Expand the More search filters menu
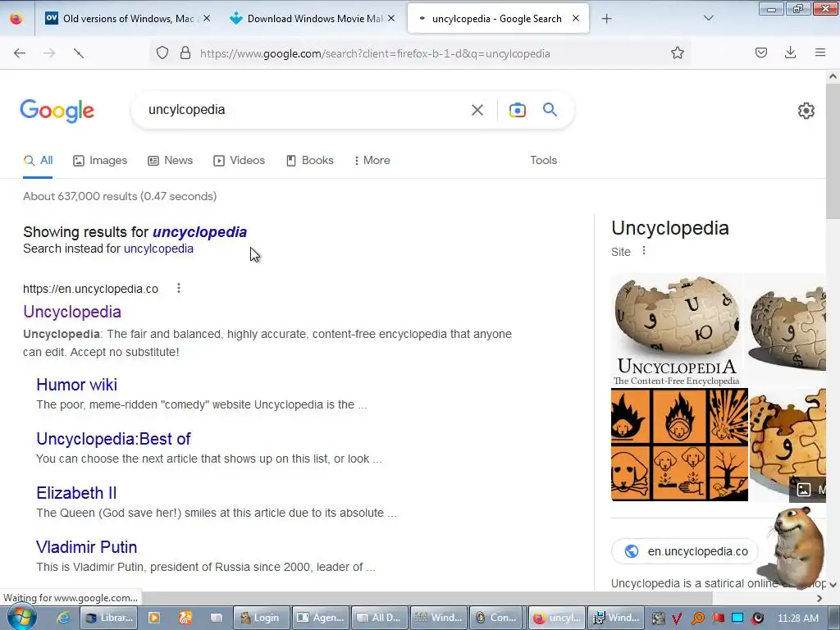This screenshot has height=630, width=840. point(372,161)
